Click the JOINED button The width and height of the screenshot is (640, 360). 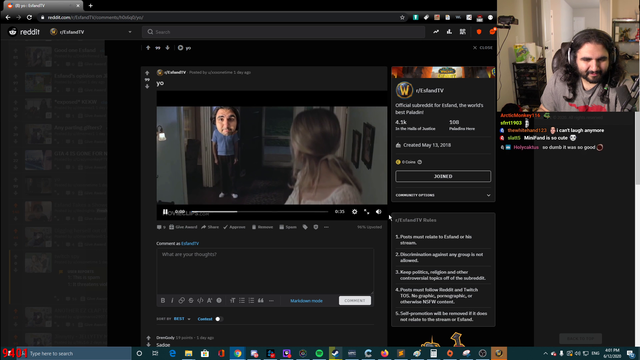click(x=443, y=176)
